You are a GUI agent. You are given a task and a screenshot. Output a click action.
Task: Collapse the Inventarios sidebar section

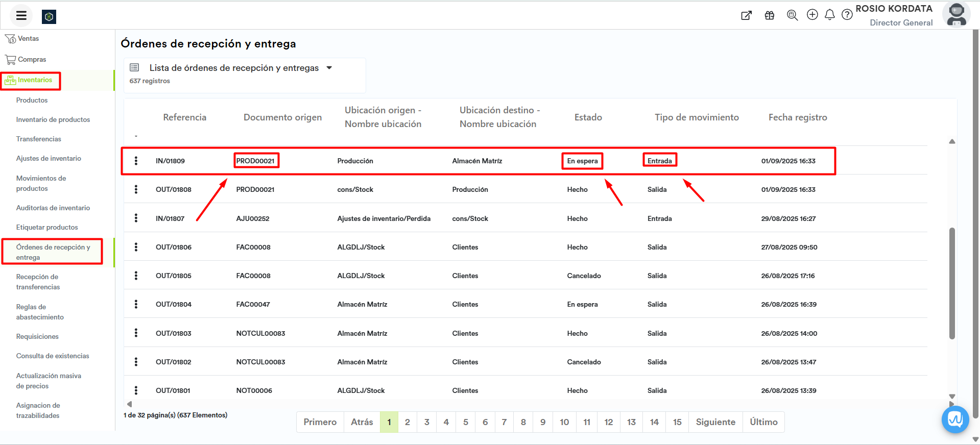(34, 80)
